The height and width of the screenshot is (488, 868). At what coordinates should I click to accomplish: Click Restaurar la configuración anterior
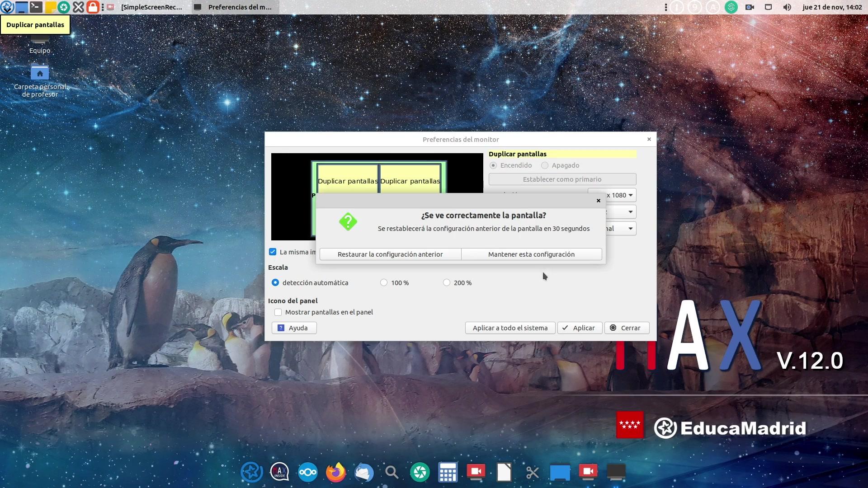390,254
